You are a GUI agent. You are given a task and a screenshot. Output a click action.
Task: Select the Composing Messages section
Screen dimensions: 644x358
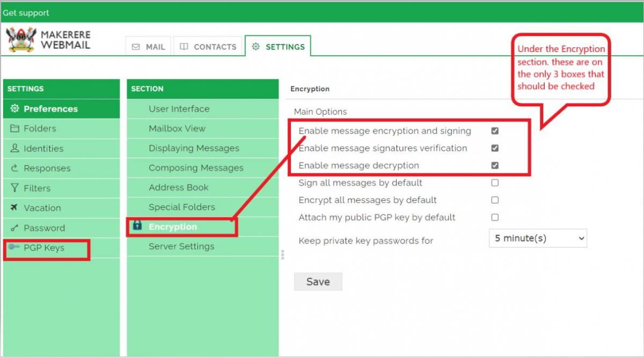pos(203,167)
